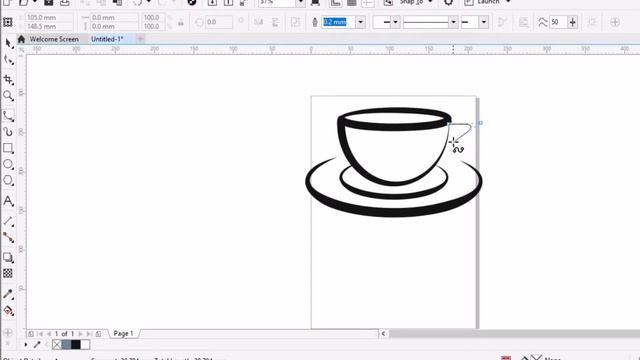Select the Polygon tool
Image resolution: width=640 pixels, height=360 pixels.
8,180
